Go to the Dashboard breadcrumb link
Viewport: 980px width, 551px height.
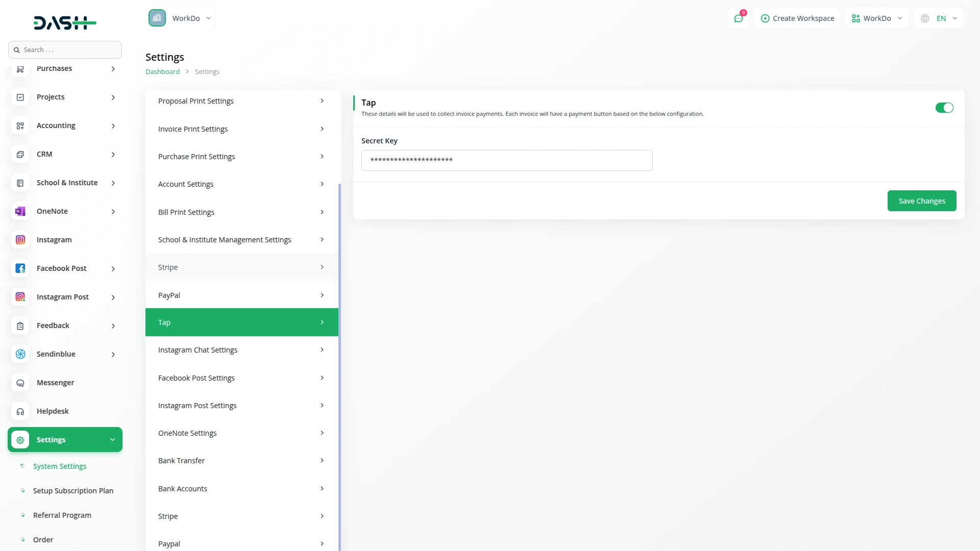pos(162,72)
